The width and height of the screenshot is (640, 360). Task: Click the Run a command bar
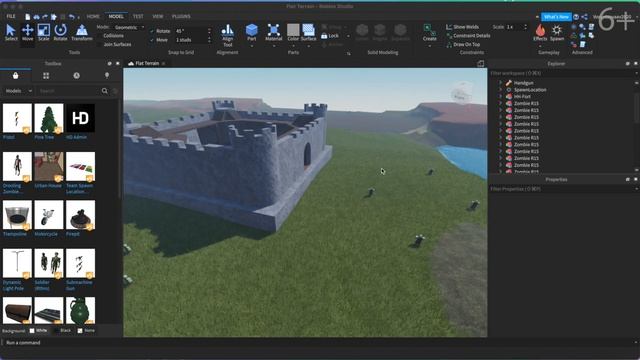(x=320, y=343)
